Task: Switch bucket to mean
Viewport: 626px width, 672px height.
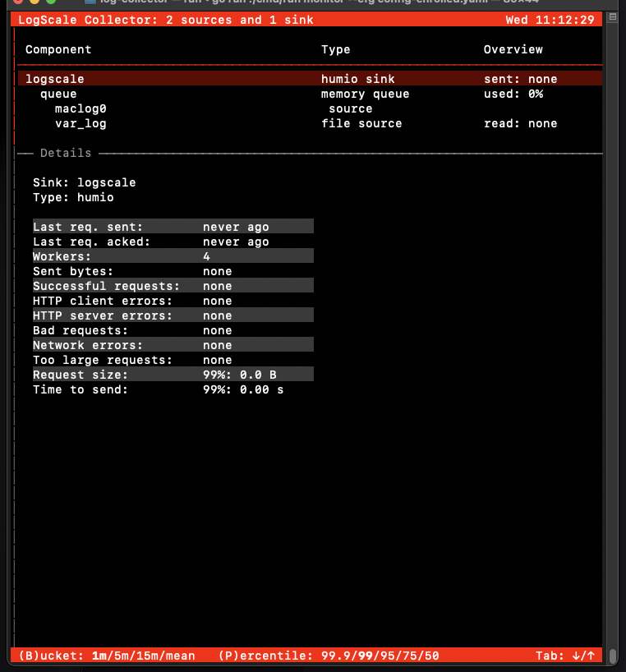Action: tap(180, 656)
